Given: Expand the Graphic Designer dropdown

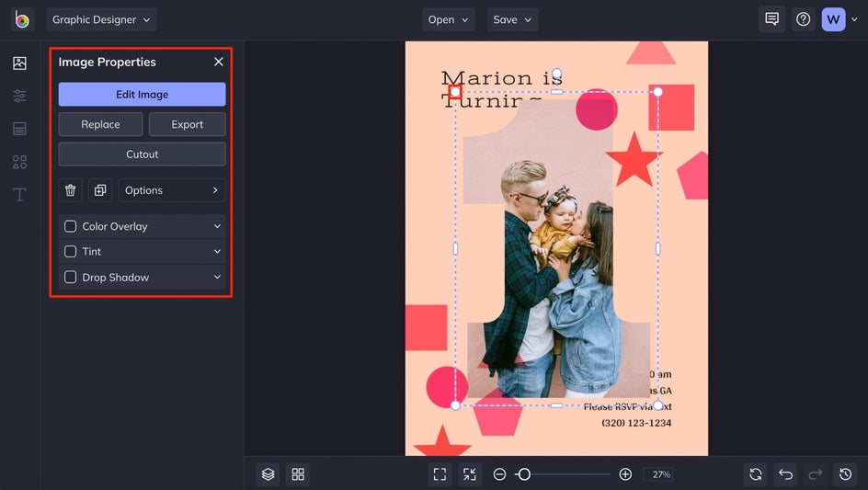Looking at the screenshot, I should coord(101,19).
